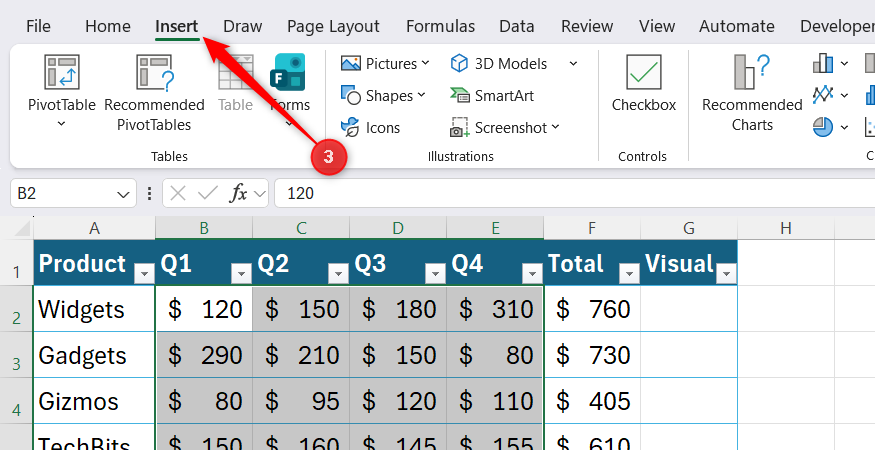Viewport: 875px width, 450px height.
Task: Select column F header
Action: coord(592,228)
